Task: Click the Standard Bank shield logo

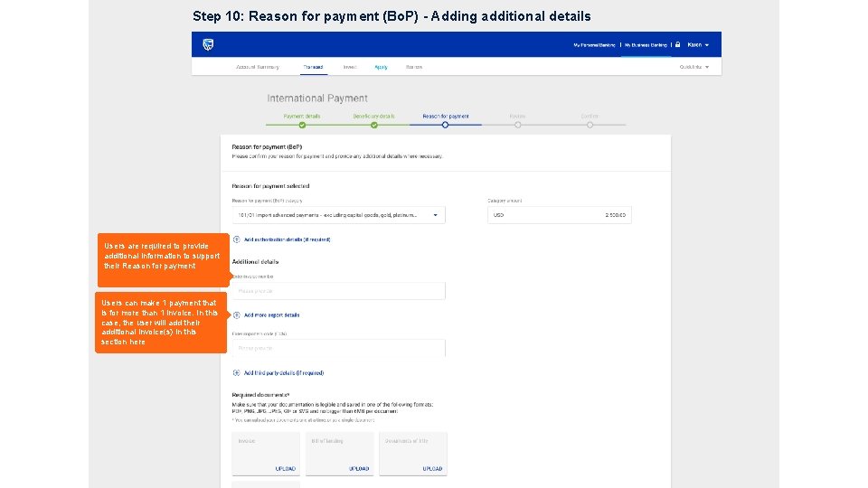Action: (208, 45)
